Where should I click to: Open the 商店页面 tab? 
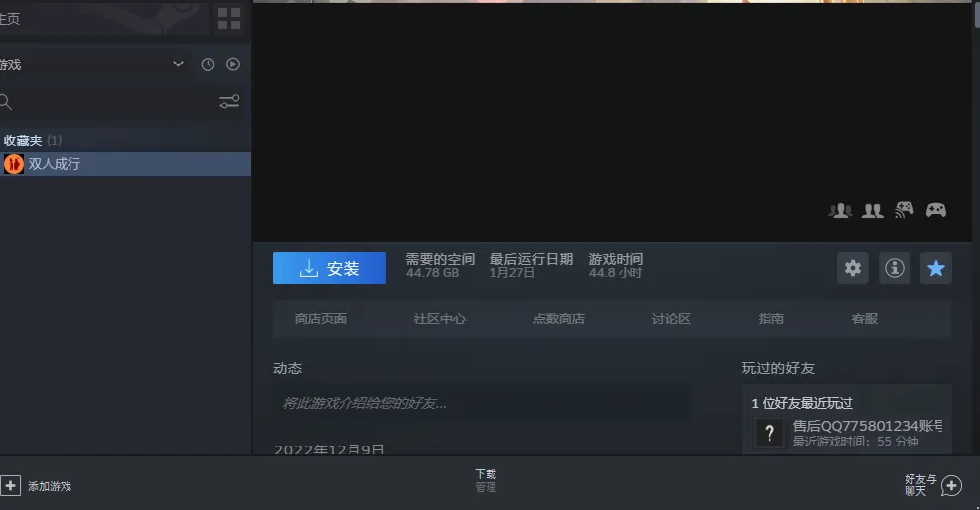[x=321, y=319]
